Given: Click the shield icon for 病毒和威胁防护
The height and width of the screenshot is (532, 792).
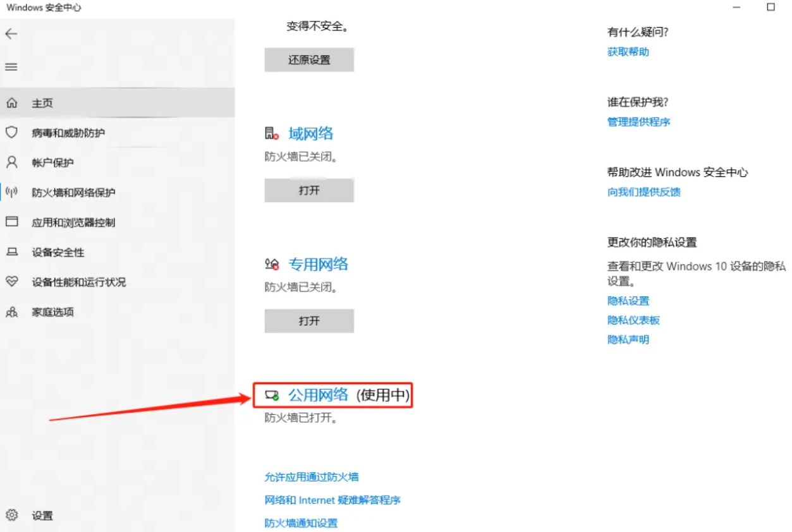Looking at the screenshot, I should pyautogui.click(x=11, y=133).
